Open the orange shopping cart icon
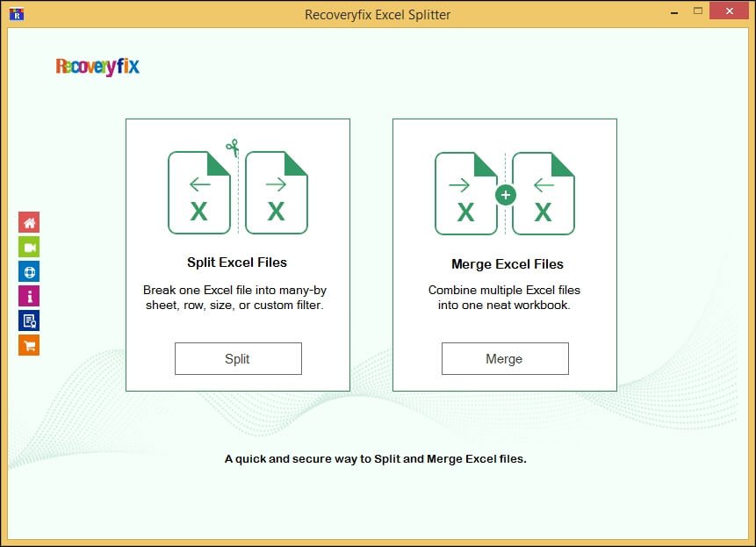The height and width of the screenshot is (547, 756). [29, 345]
